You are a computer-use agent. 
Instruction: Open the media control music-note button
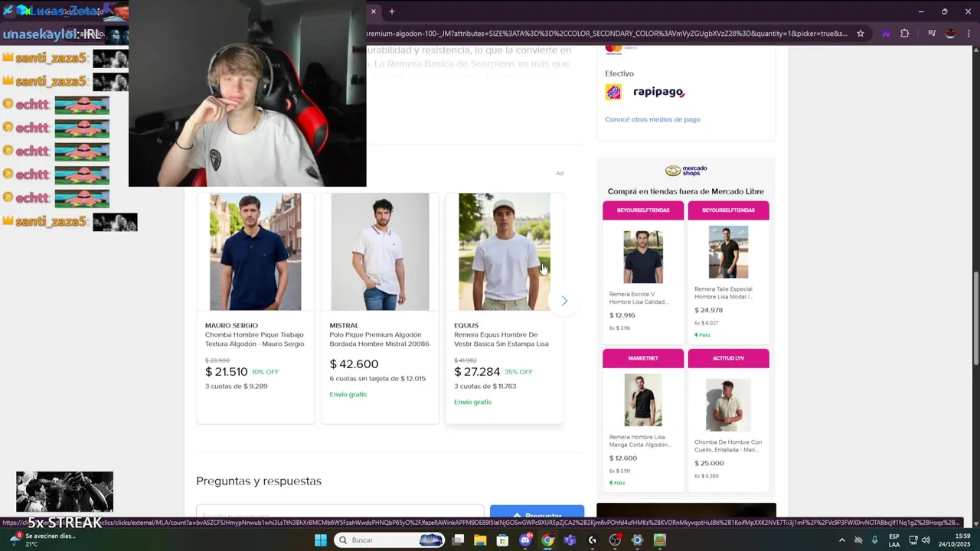point(932,34)
